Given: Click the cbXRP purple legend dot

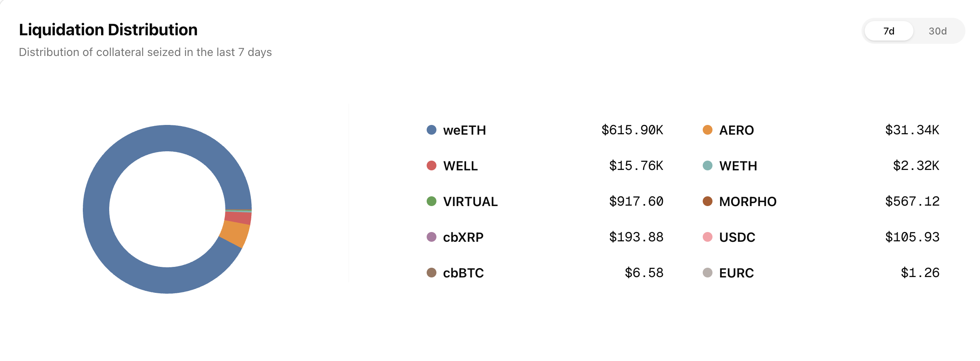Looking at the screenshot, I should click(432, 237).
